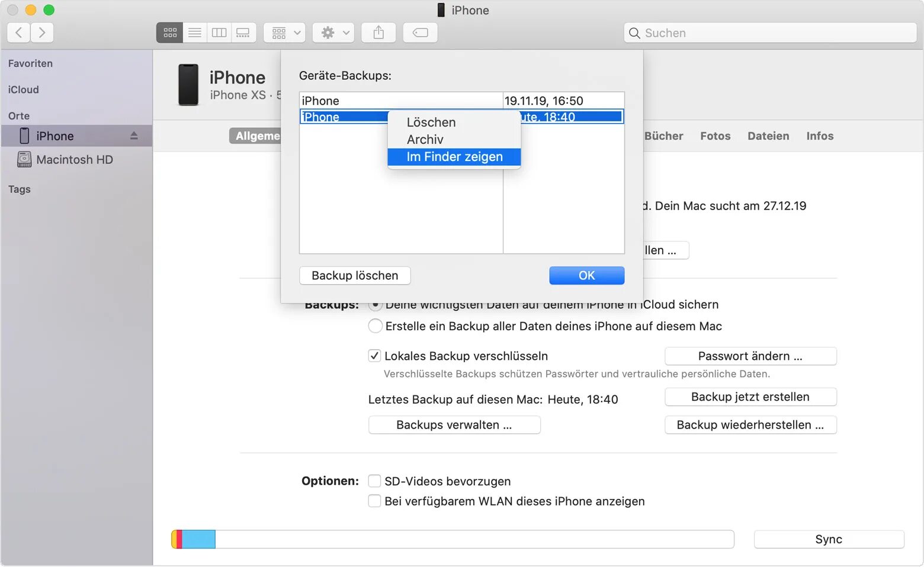924x567 pixels.
Task: Click the iPhone device icon in sidebar
Action: pyautogui.click(x=24, y=136)
